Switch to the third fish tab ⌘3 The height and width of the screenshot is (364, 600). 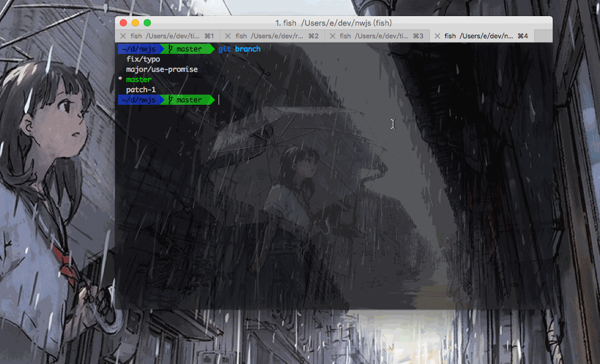[x=377, y=36]
